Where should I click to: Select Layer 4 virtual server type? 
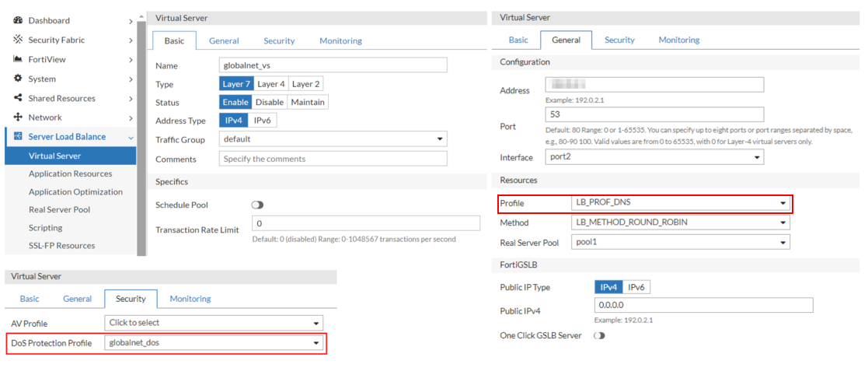click(x=271, y=84)
